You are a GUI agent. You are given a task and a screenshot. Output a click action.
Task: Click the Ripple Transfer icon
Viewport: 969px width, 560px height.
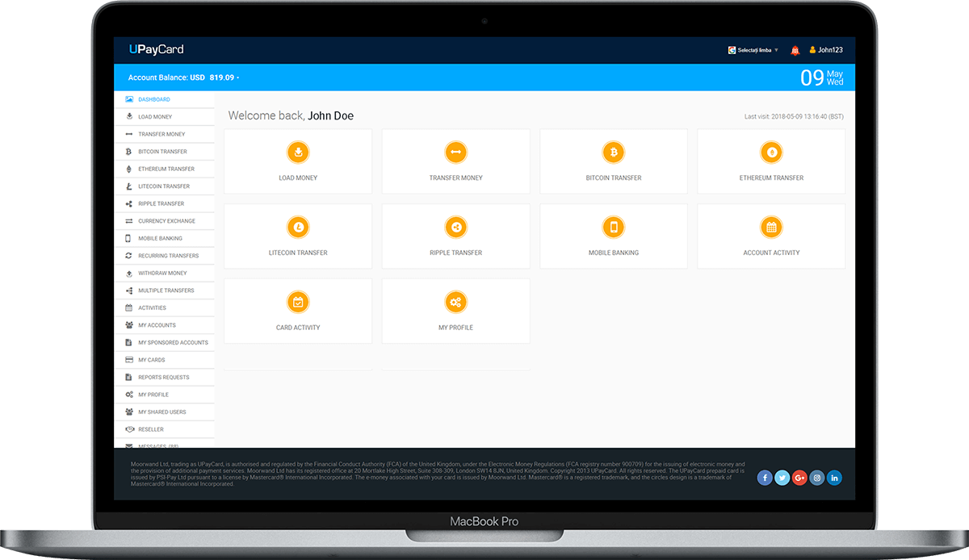pos(455,227)
